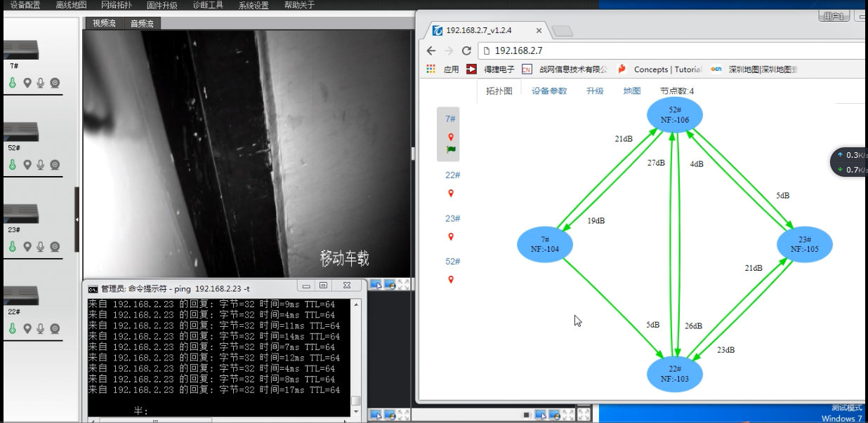Click the thermometer icon under device 7#
Screen dimensions: 868x423
click(x=12, y=82)
